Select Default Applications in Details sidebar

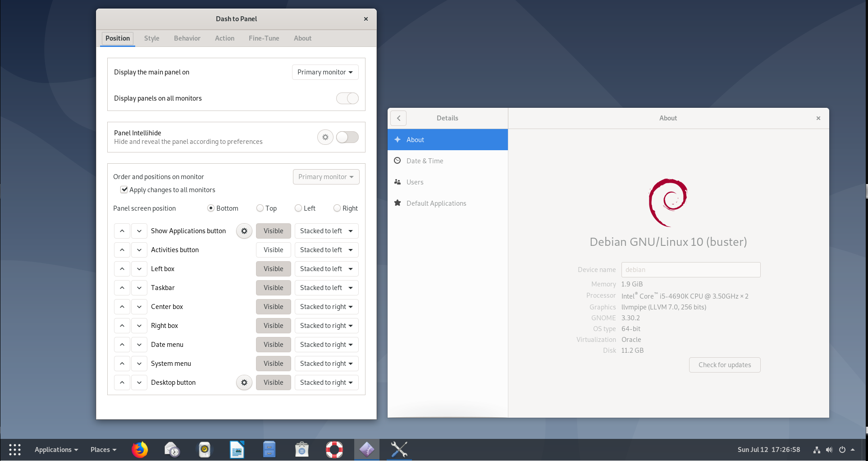tap(448, 203)
